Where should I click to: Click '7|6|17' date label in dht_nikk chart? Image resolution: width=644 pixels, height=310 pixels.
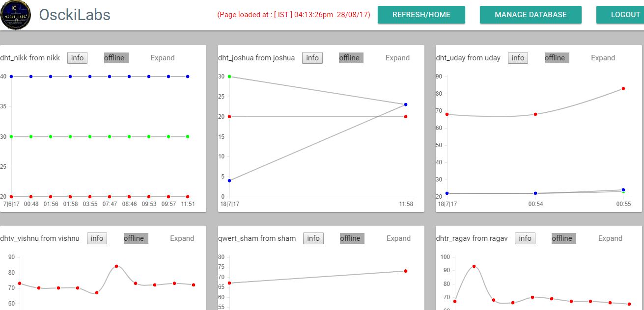[11, 204]
